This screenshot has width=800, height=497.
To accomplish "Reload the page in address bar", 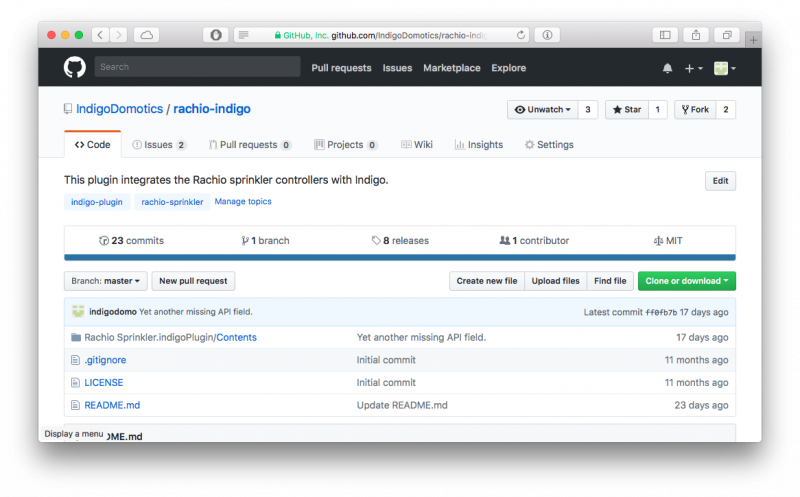I will point(520,35).
